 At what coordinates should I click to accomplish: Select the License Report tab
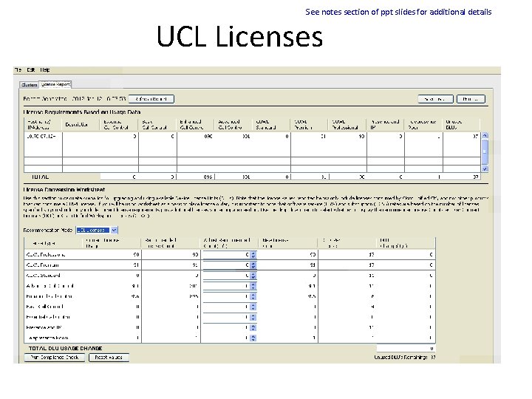pyautogui.click(x=55, y=84)
